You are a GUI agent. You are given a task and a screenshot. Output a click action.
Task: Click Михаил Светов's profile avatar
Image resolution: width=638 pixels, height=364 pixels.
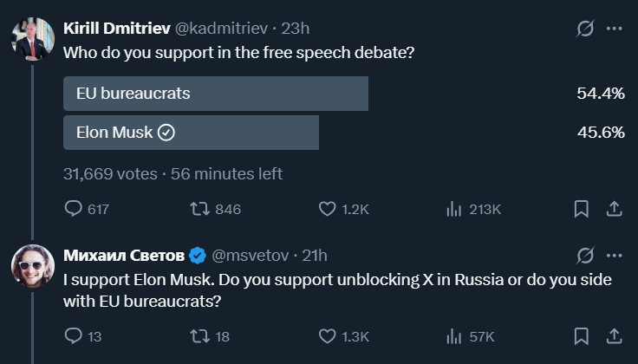tap(33, 266)
